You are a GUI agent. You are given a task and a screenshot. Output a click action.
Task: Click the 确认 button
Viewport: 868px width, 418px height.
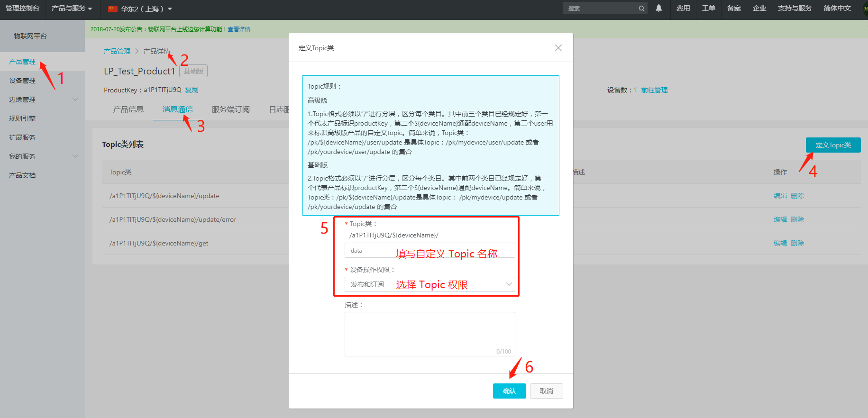(x=509, y=391)
